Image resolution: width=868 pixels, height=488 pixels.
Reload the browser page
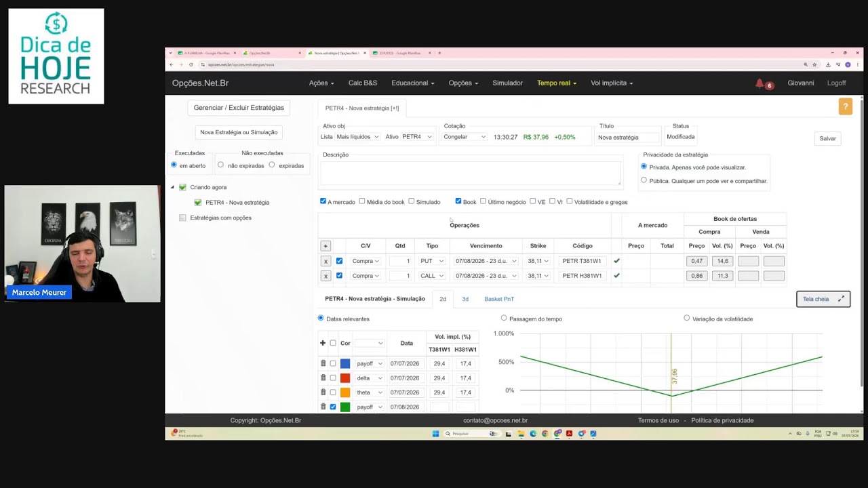191,64
